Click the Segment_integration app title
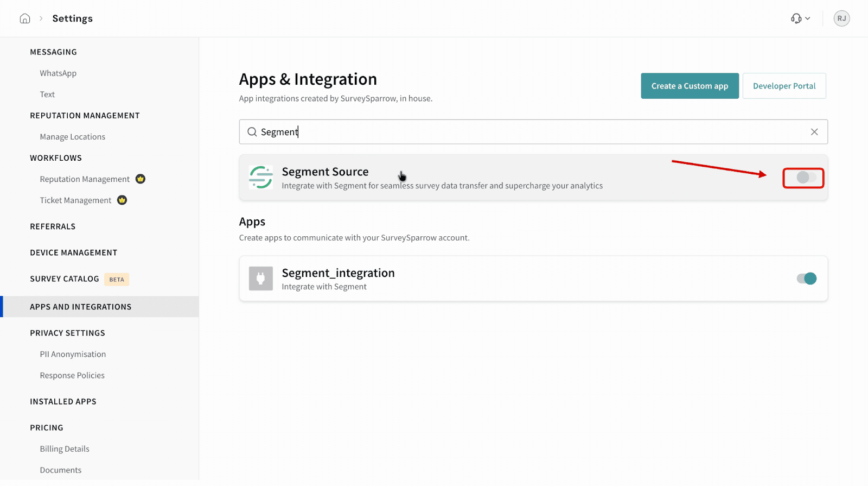The height and width of the screenshot is (486, 868). 338,273
